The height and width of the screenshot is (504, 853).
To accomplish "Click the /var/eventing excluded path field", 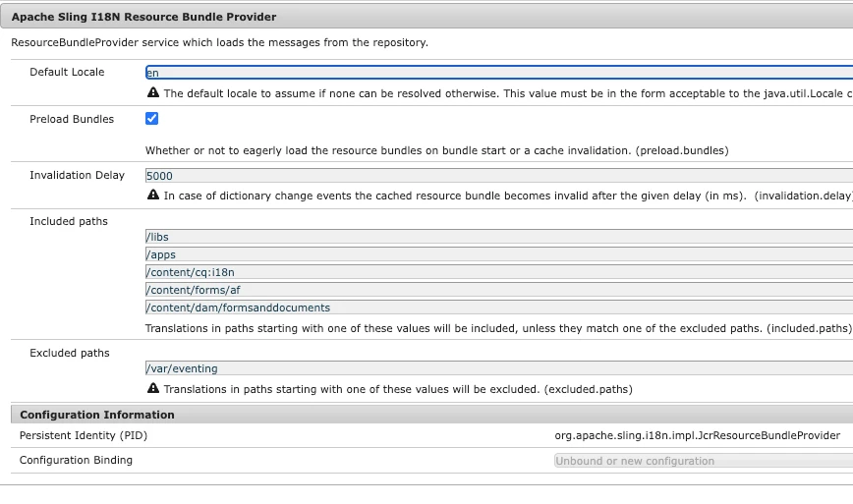I will [x=499, y=368].
